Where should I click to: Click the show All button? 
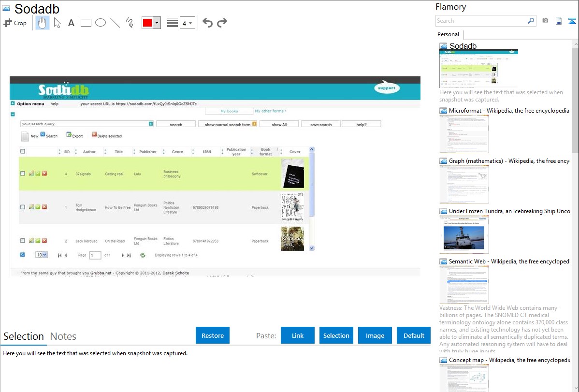[x=279, y=124]
